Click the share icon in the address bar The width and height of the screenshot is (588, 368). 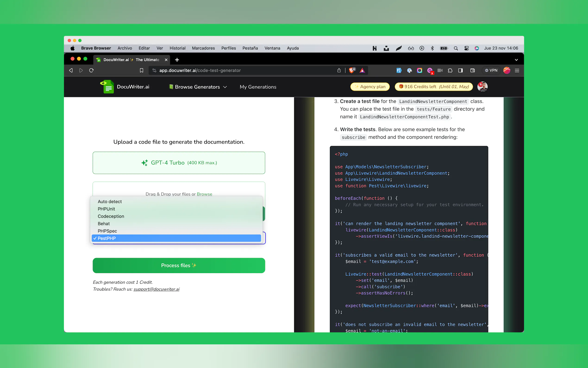tap(339, 70)
